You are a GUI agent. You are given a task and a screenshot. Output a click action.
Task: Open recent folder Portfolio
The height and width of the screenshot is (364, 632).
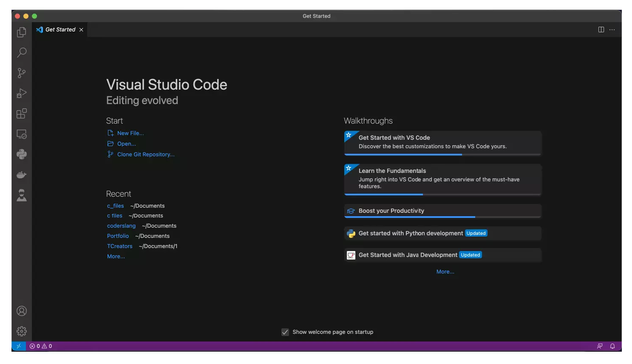[x=118, y=236]
